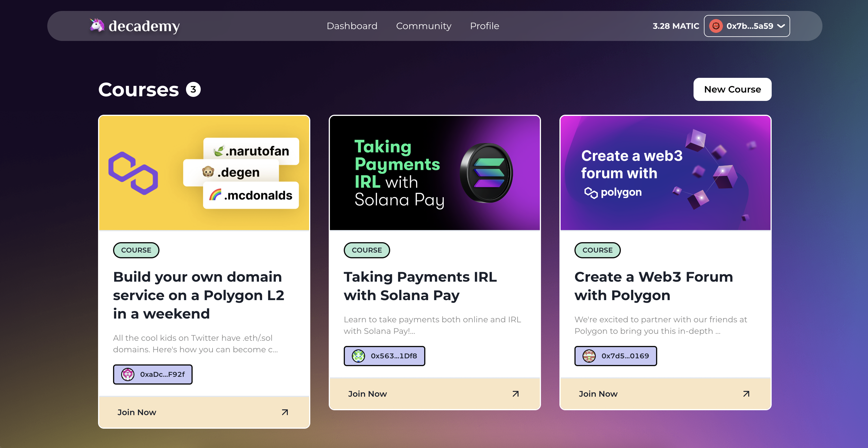Click the 0xaDc...F92f author avatar icon
This screenshot has width=868, height=448.
tap(128, 374)
